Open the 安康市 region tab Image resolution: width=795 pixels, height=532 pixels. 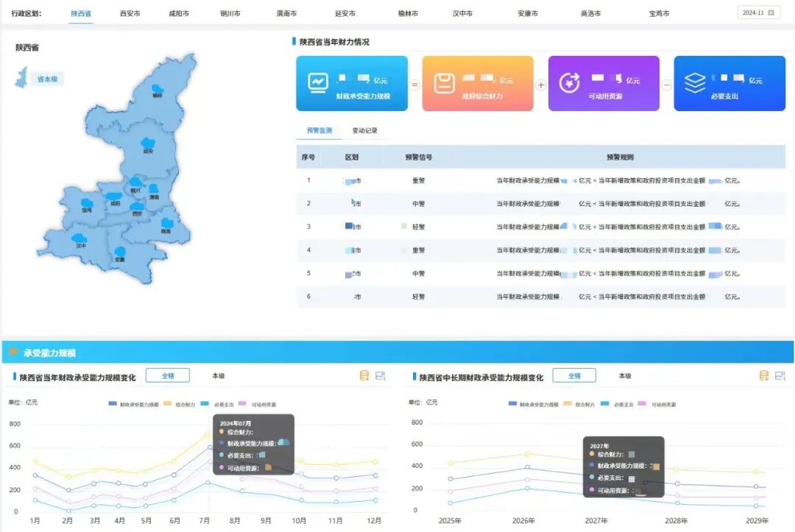528,14
